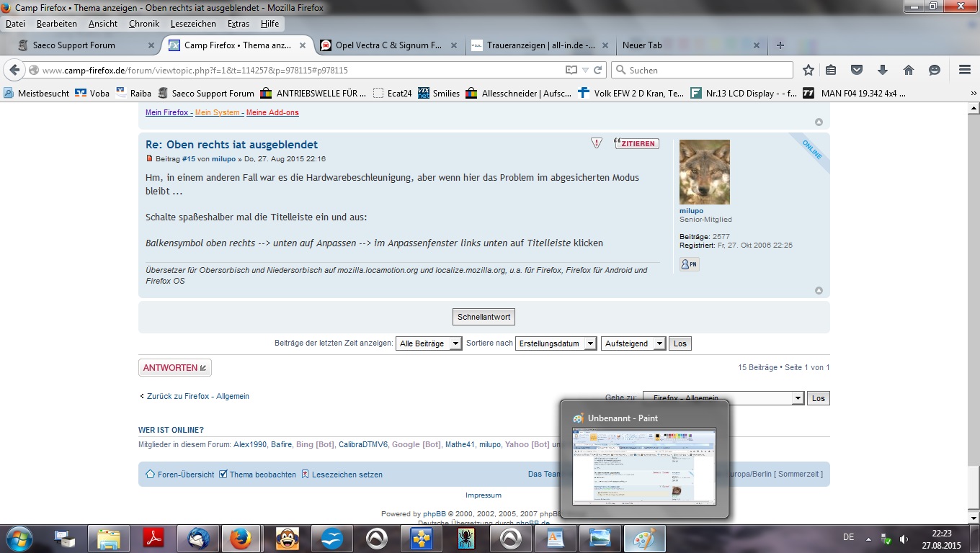The width and height of the screenshot is (980, 553).
Task: Switch to Saeco Support Forum tab
Action: pyautogui.click(x=86, y=45)
